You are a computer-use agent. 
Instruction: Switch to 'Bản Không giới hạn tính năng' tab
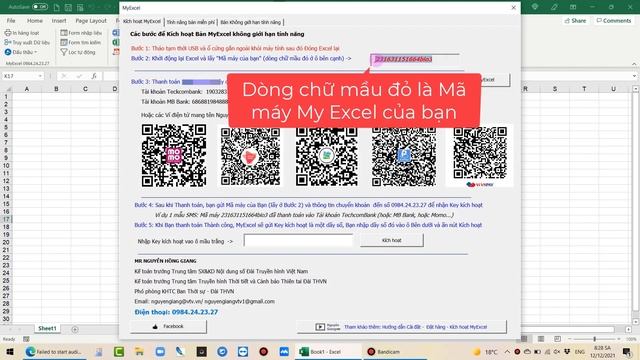(x=251, y=22)
